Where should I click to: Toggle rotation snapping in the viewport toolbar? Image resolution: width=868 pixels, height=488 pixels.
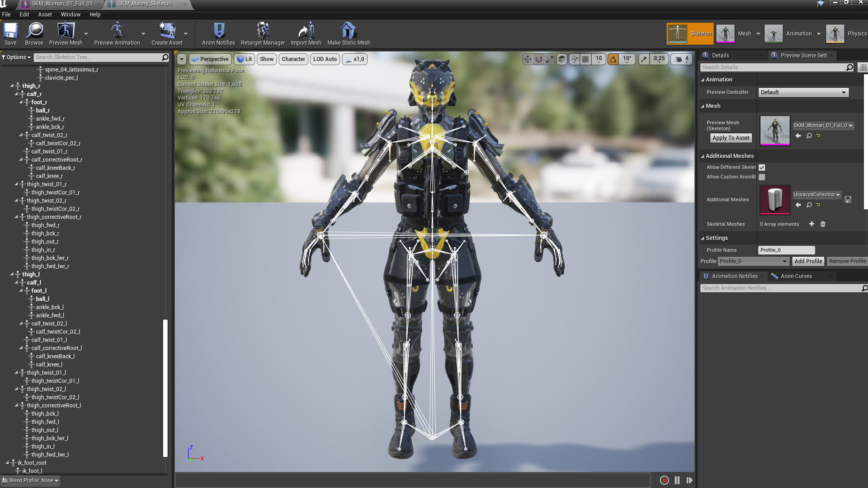click(x=613, y=59)
